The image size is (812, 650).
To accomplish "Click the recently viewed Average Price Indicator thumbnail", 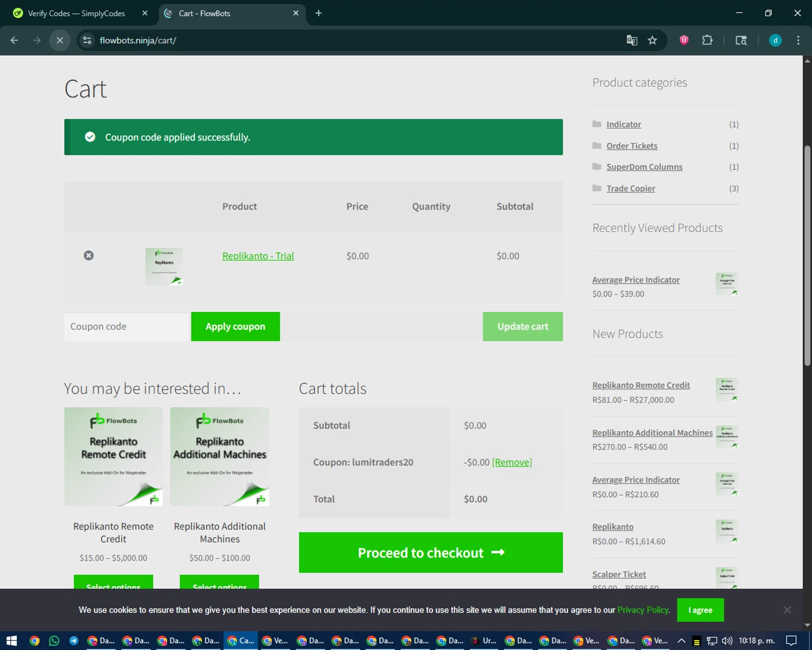I will [727, 284].
